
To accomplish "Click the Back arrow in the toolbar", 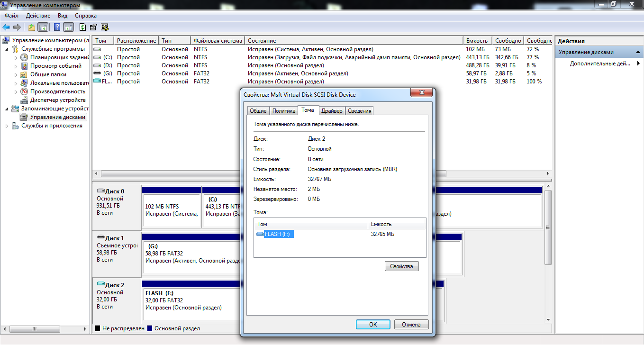I will 6,27.
